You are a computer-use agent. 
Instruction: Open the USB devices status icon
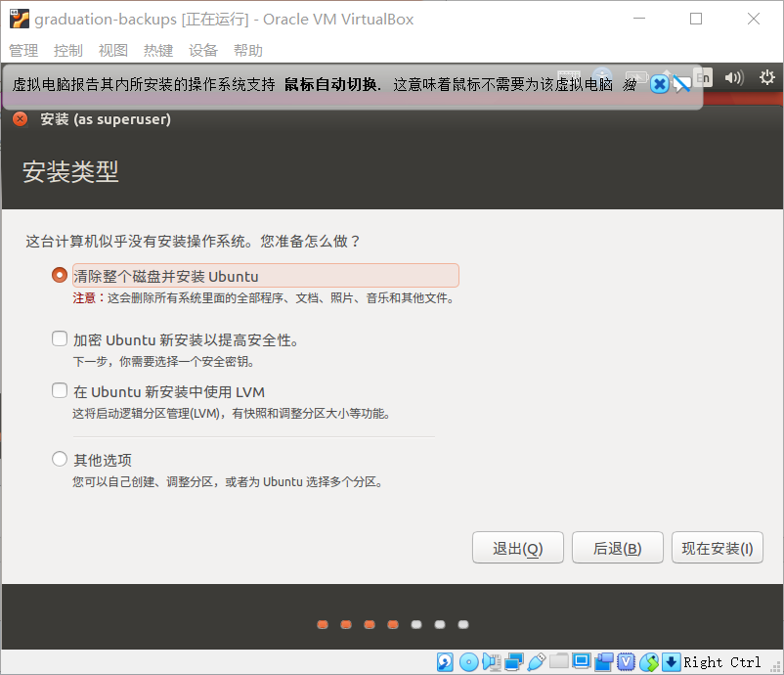coord(536,662)
